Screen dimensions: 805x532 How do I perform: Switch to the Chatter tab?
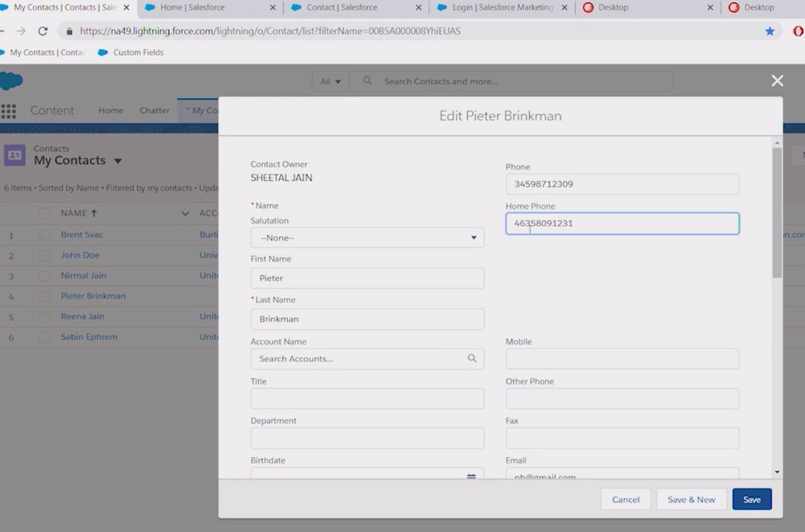(x=154, y=110)
